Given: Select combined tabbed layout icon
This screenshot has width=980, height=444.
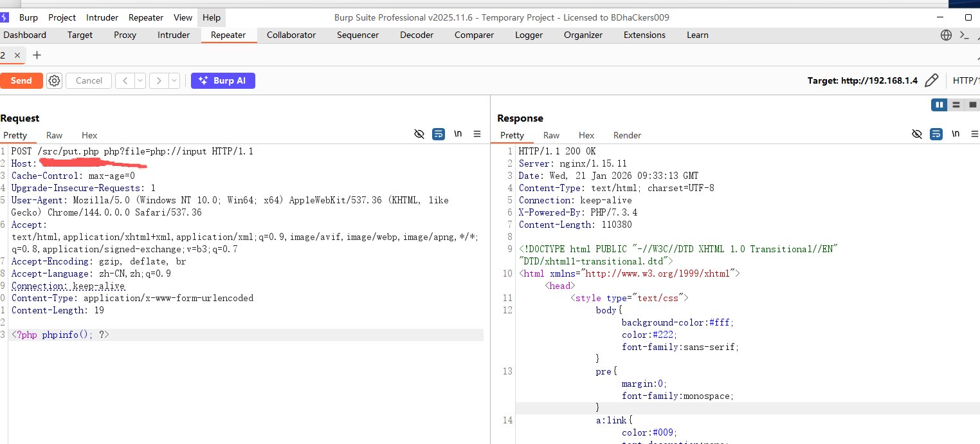Looking at the screenshot, I should (972, 104).
